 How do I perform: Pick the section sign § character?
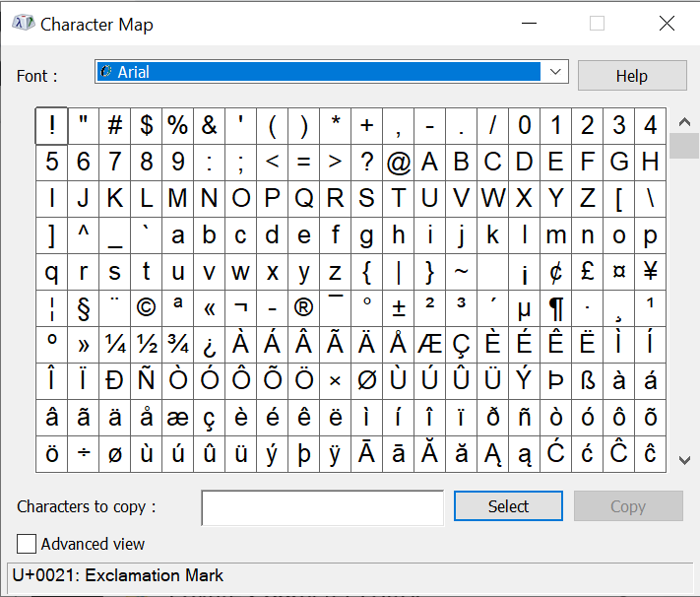click(x=83, y=308)
